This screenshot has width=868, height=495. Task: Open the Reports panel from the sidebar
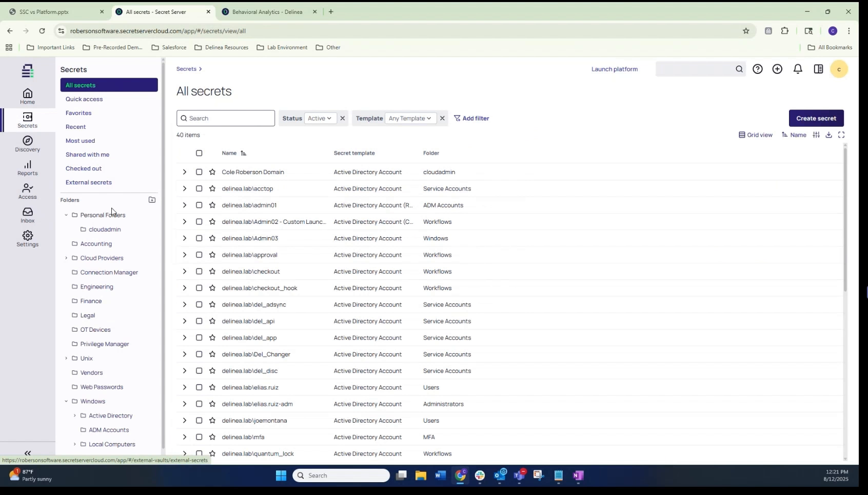click(x=27, y=167)
